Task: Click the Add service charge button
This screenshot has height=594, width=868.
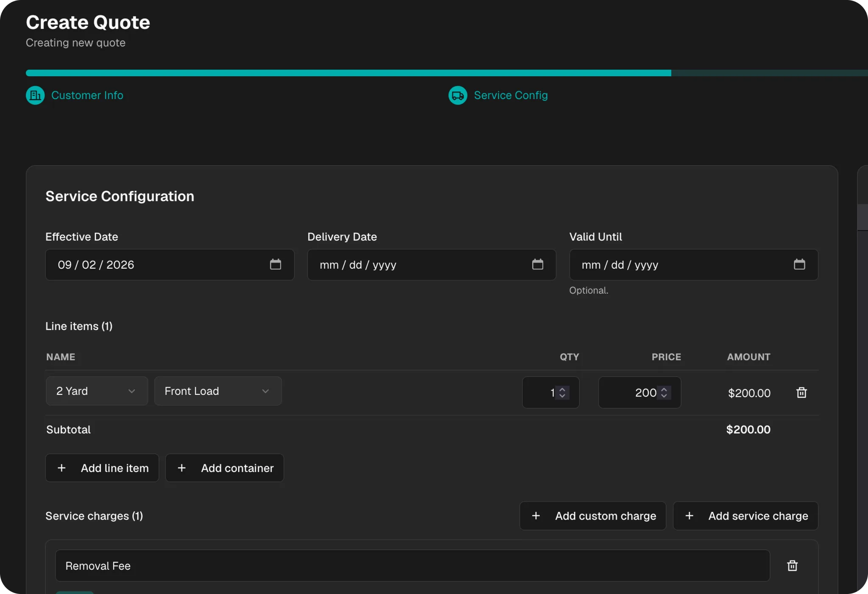Action: (x=746, y=516)
